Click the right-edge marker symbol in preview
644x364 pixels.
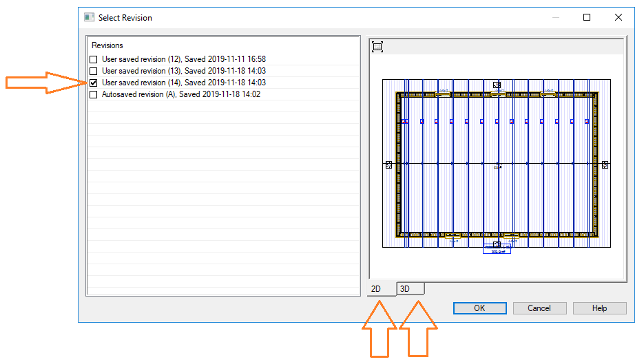(605, 165)
